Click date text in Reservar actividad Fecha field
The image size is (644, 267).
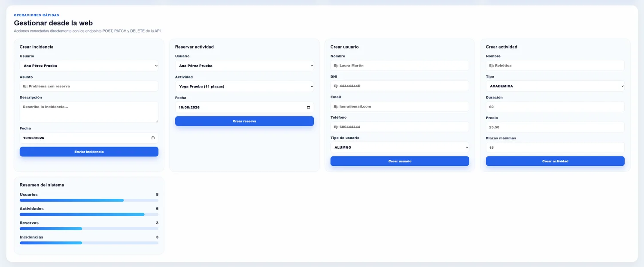pyautogui.click(x=189, y=108)
